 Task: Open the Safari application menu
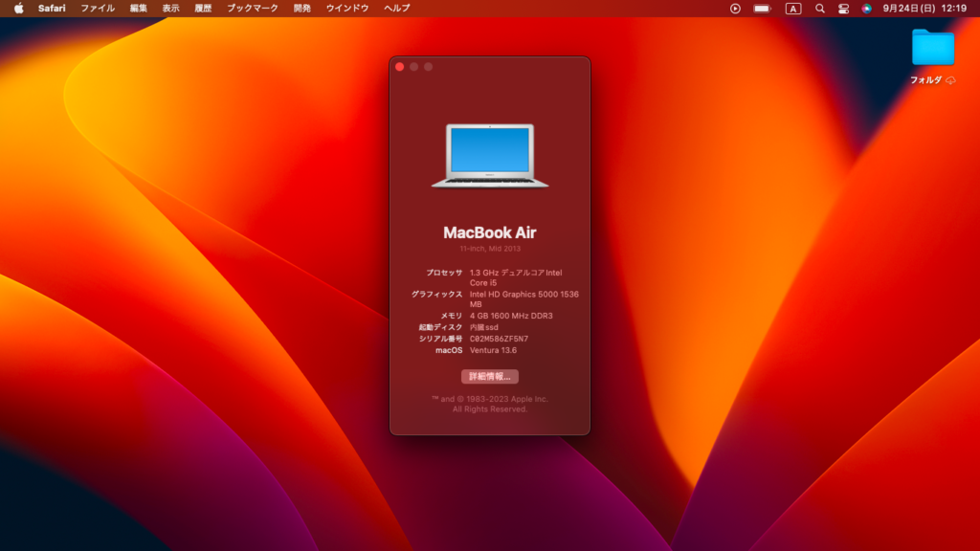pos(52,8)
